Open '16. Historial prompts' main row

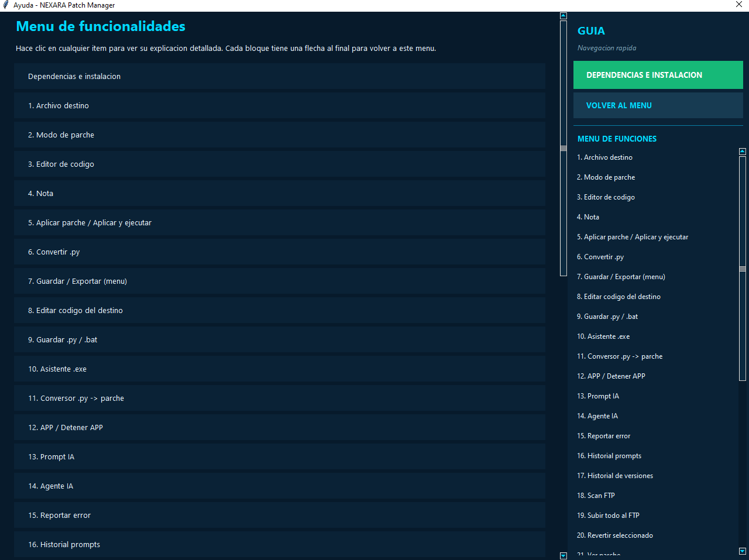point(280,544)
